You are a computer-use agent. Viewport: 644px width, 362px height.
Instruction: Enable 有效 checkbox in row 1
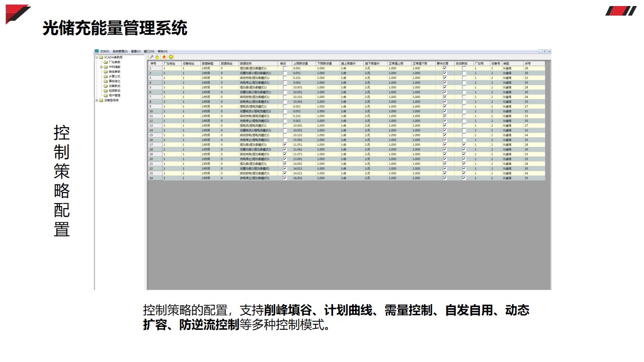[285, 68]
